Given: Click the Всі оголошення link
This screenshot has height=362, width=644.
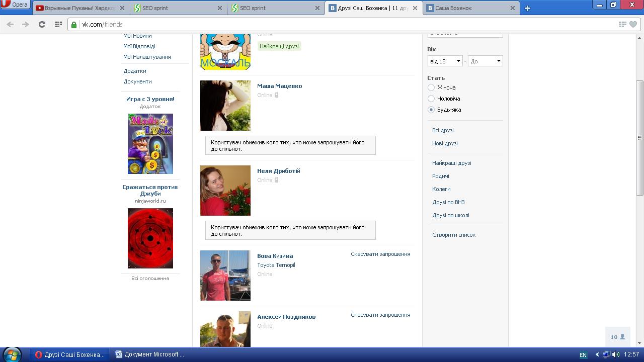Looking at the screenshot, I should (150, 278).
